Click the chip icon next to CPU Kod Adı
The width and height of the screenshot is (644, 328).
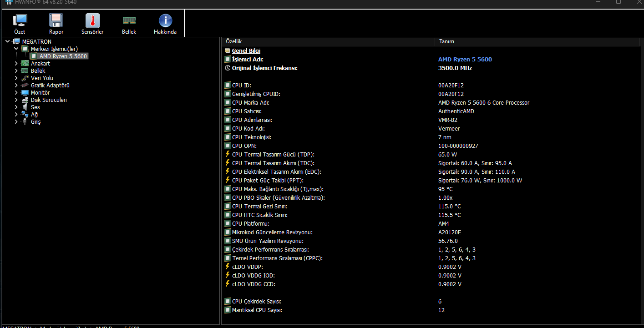pos(228,129)
